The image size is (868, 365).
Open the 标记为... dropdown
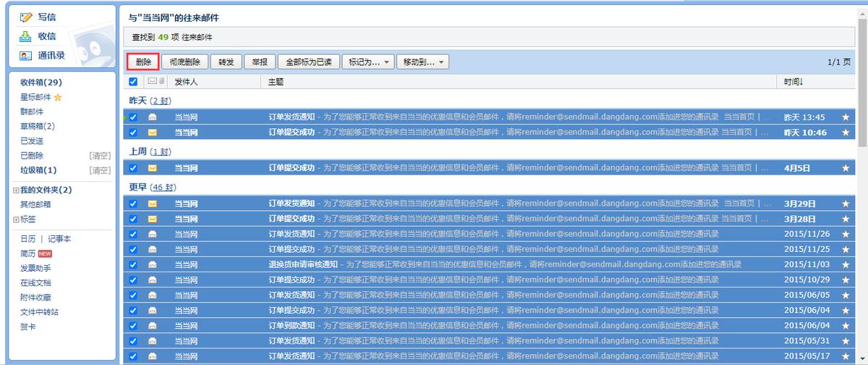pos(368,62)
